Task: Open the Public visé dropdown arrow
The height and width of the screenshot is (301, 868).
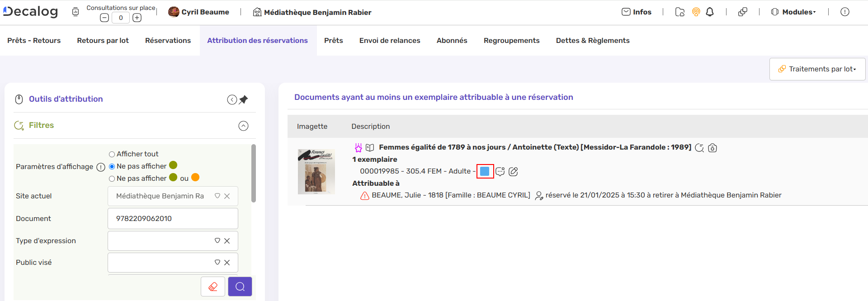Action: (x=217, y=262)
